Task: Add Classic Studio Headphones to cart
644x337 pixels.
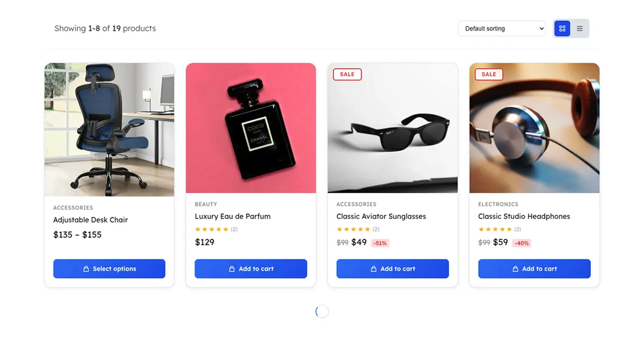Action: (534, 269)
